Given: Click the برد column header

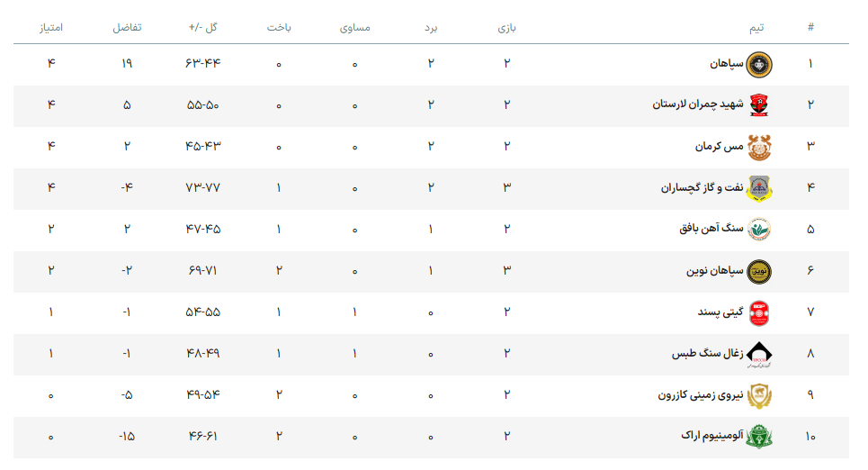Looking at the screenshot, I should coord(431,28).
